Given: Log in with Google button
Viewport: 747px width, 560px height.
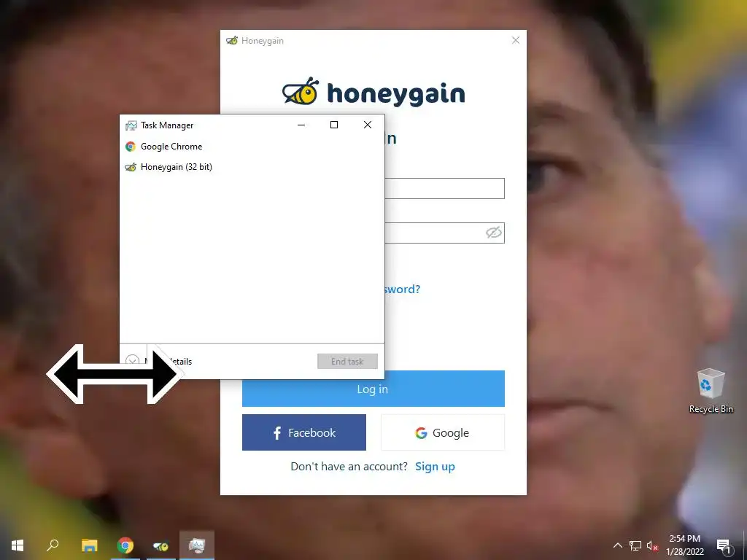Looking at the screenshot, I should coord(443,432).
